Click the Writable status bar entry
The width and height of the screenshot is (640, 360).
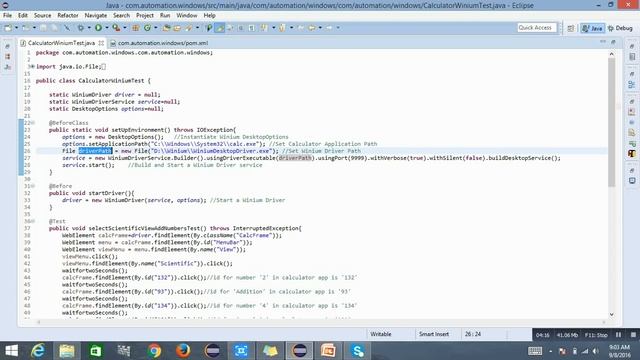click(380, 334)
